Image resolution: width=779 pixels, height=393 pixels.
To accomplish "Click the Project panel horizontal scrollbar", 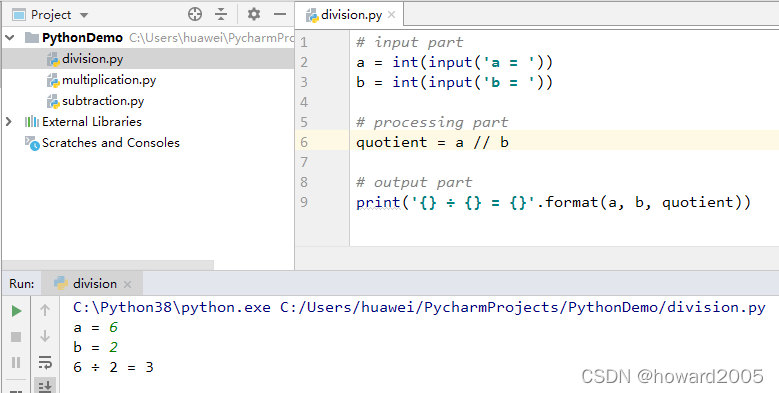I will coord(108,265).
